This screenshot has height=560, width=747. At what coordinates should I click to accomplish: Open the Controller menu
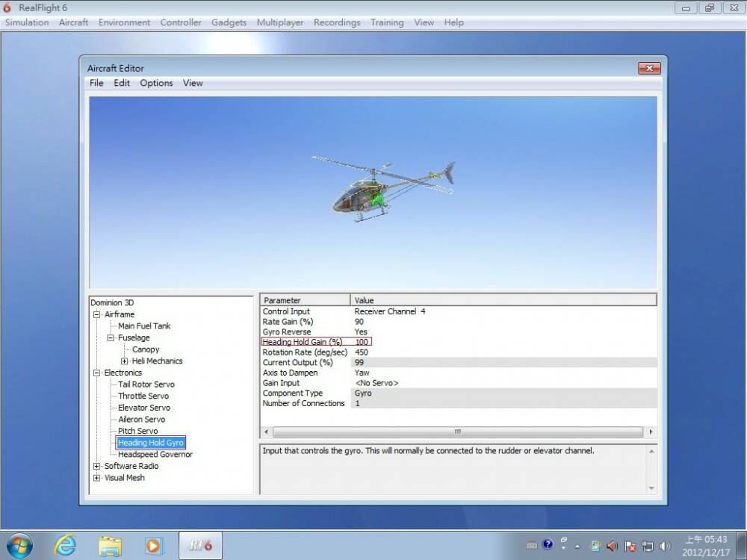click(x=181, y=22)
